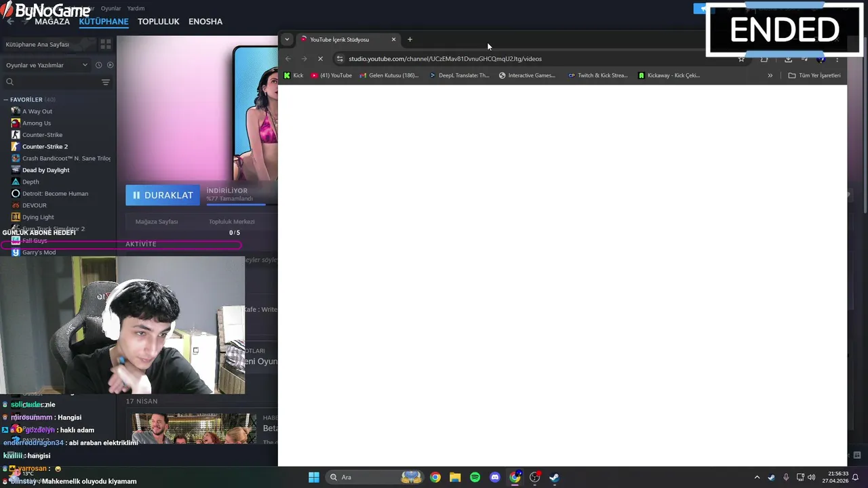Open Steam TOPLULUK tab

click(x=159, y=22)
